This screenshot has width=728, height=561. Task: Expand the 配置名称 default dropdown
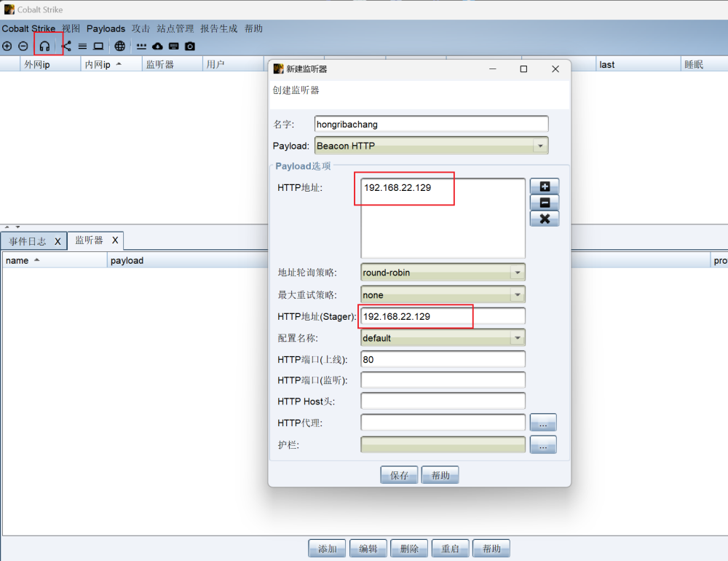(x=517, y=338)
